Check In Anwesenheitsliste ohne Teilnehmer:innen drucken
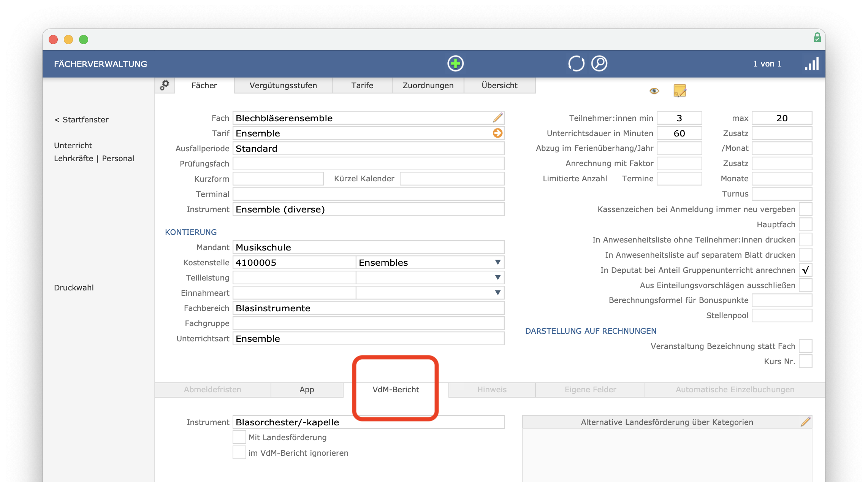 coord(805,239)
